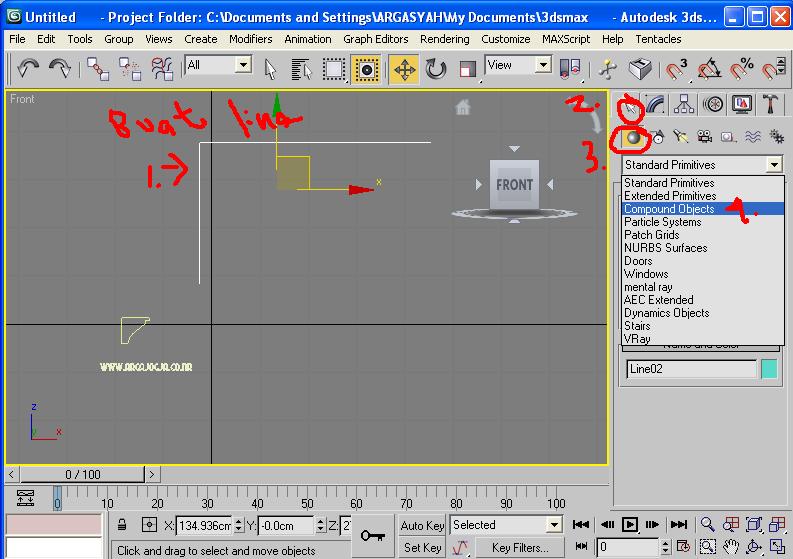The height and width of the screenshot is (559, 793).
Task: Switch to the Display panel tab
Action: 742,104
